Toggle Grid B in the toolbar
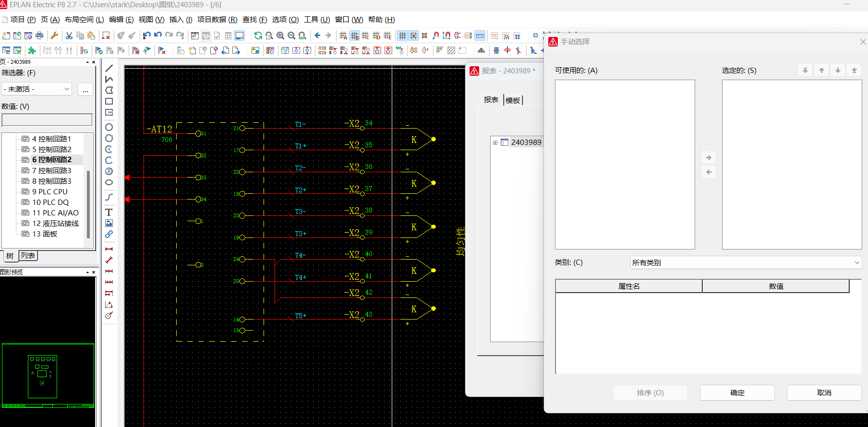 coord(354,36)
